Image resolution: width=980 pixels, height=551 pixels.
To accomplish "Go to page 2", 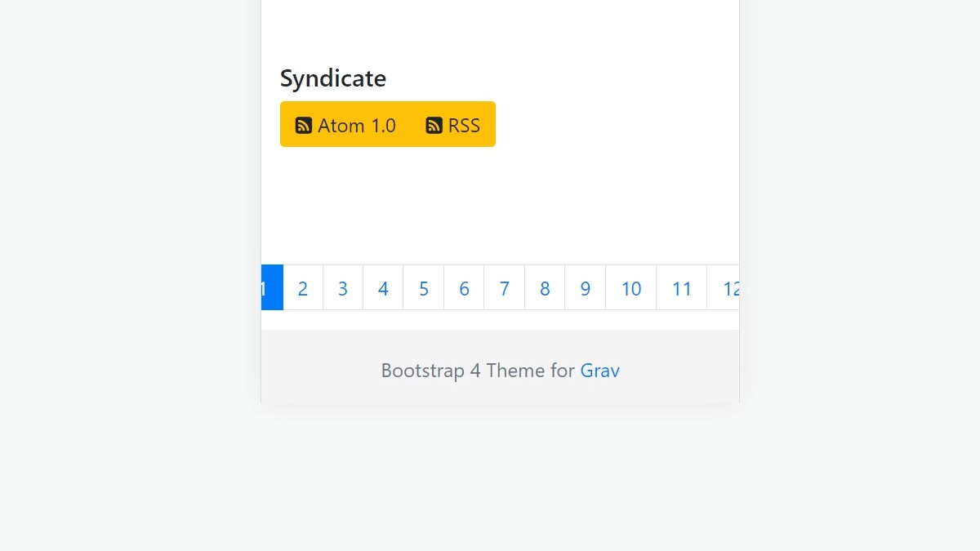I will click(x=303, y=288).
